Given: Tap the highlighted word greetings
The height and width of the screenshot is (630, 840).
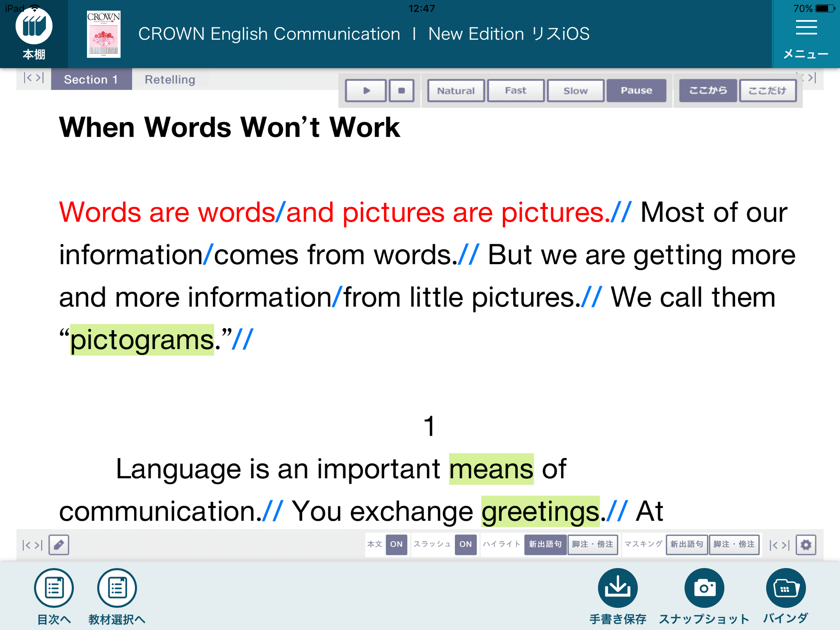Looking at the screenshot, I should (x=540, y=511).
